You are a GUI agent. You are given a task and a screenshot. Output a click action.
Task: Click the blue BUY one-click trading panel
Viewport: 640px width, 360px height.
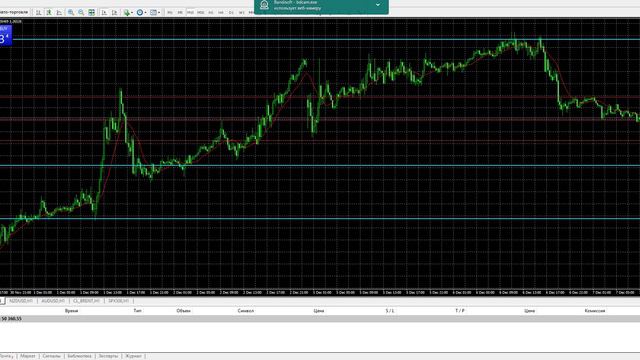coord(6,35)
